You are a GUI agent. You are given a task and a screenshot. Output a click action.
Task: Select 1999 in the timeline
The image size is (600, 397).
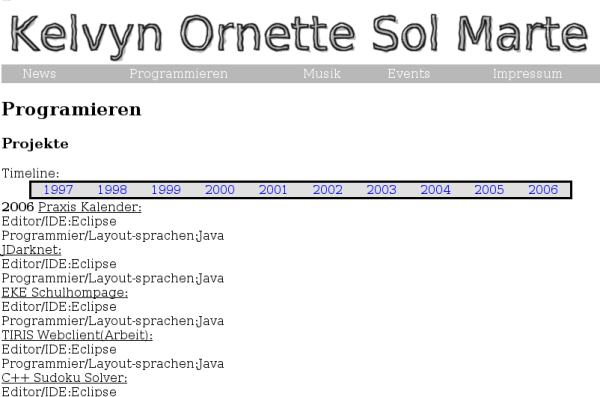coord(166,190)
